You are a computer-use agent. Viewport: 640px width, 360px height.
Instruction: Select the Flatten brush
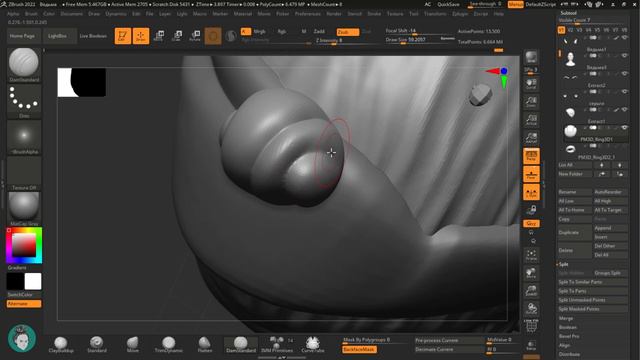tap(204, 344)
